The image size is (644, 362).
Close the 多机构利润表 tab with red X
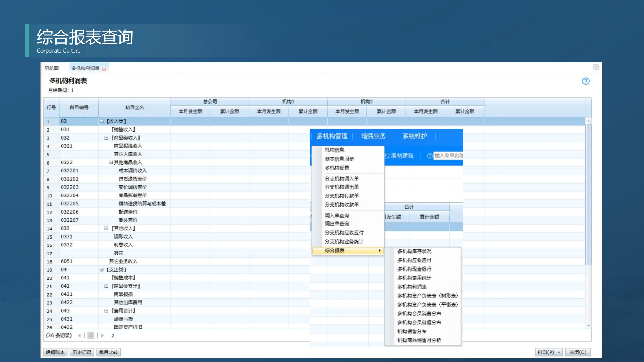(104, 69)
